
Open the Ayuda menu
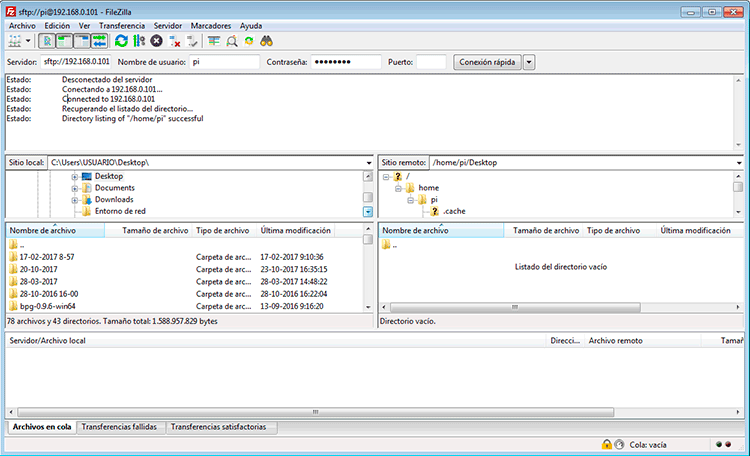[x=251, y=26]
